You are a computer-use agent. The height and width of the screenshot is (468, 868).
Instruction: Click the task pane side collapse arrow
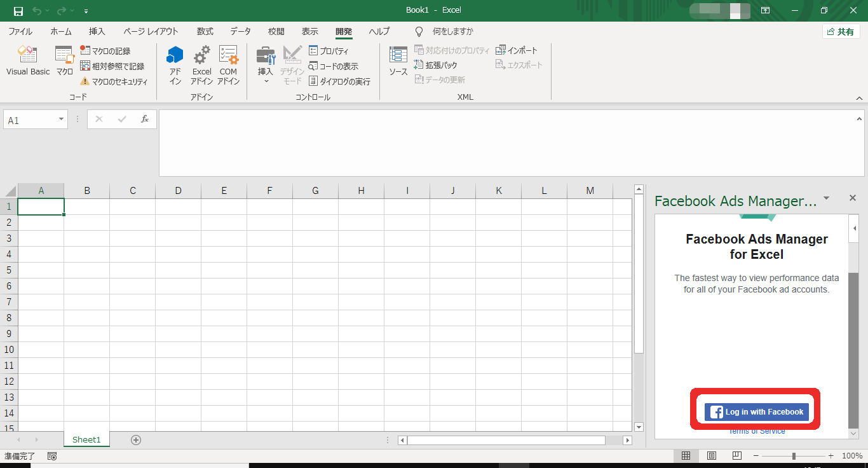855,228
